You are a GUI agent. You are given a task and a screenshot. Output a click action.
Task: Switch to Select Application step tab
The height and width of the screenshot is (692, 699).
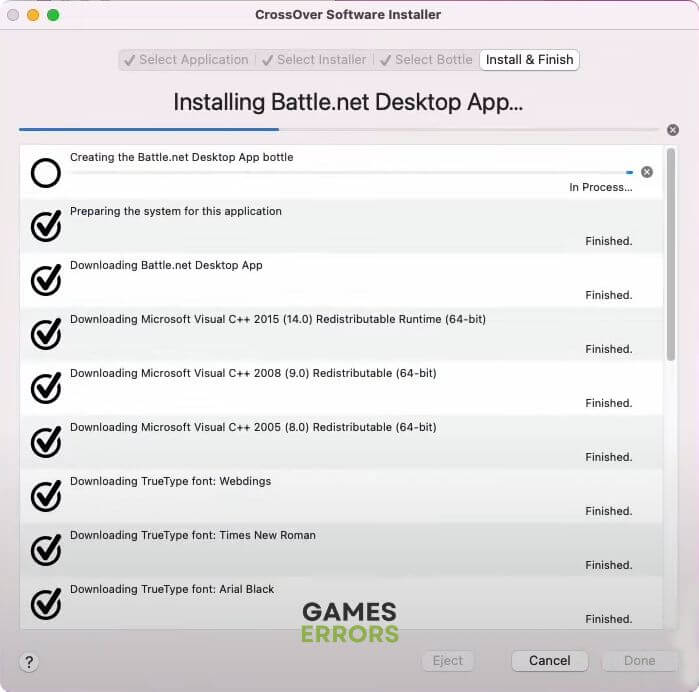[x=187, y=60]
